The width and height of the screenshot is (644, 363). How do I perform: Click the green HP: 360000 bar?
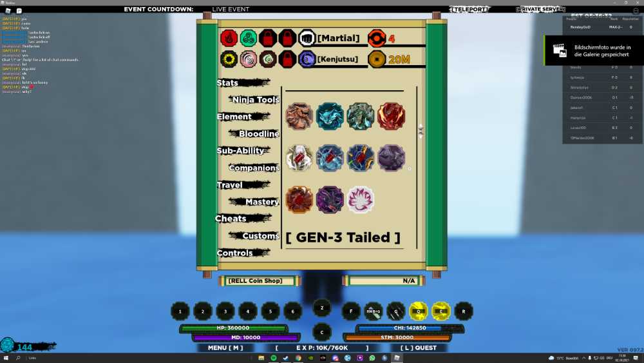point(233,328)
